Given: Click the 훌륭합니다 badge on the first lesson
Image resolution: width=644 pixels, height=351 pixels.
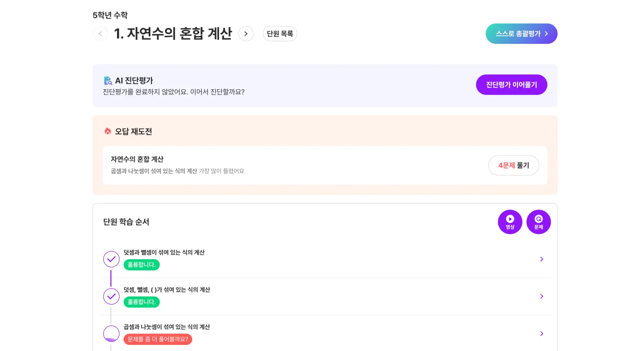Looking at the screenshot, I should (141, 265).
